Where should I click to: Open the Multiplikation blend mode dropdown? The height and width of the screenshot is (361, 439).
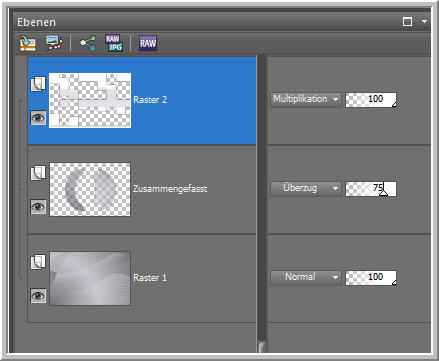[306, 99]
